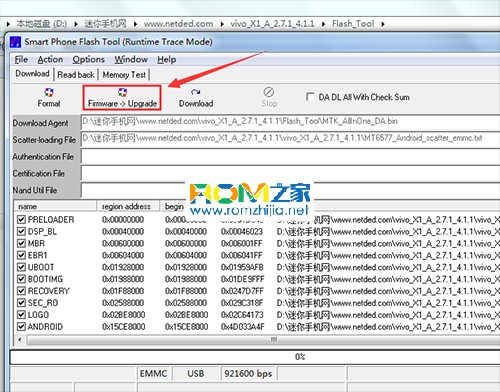Click the Scatter-loading File button
500x392 pixels.
click(46, 140)
